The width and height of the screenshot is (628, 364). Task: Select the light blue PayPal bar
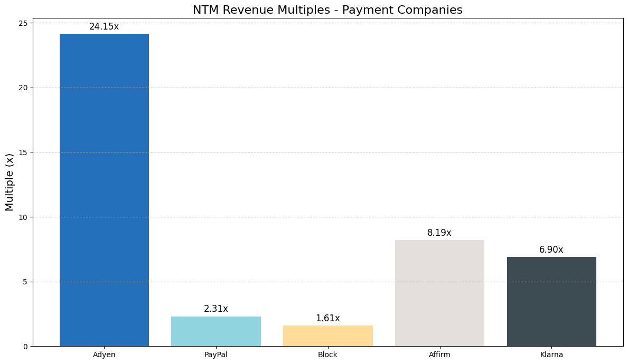click(216, 332)
